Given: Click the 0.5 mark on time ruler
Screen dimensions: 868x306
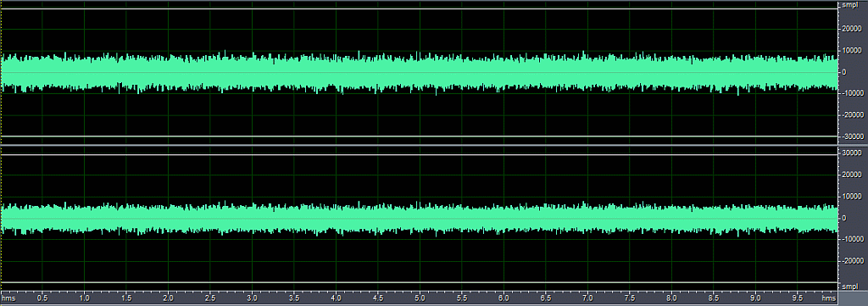Looking at the screenshot, I should point(42,298).
